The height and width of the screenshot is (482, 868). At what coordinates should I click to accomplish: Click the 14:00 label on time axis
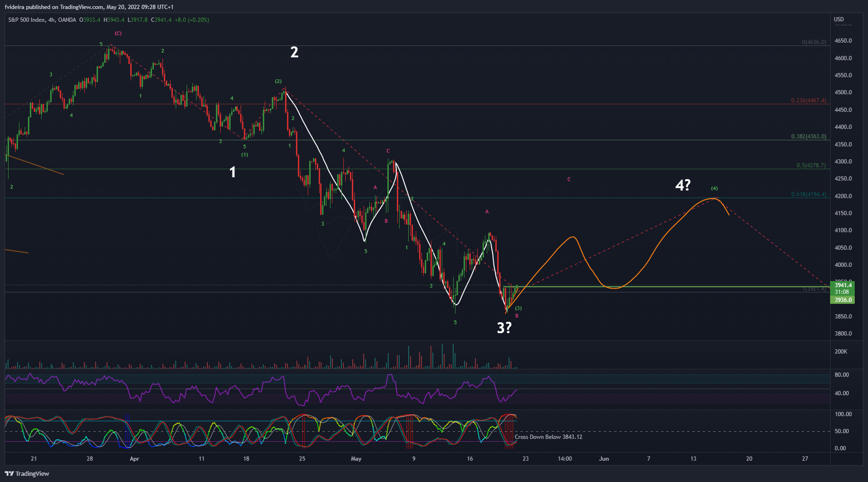[x=565, y=459]
